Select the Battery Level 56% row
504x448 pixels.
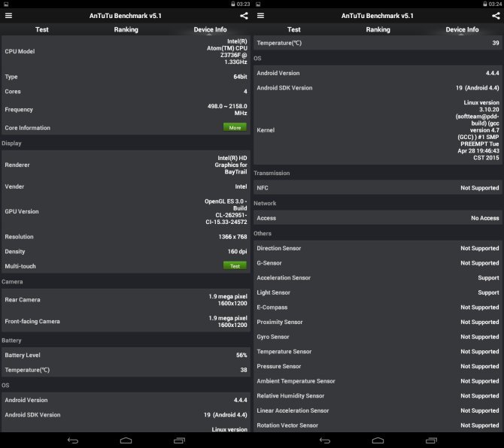point(126,356)
